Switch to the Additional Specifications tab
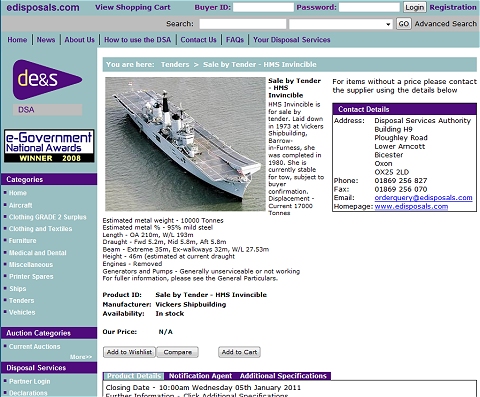Viewport: 480px width, 397px height. click(x=283, y=376)
